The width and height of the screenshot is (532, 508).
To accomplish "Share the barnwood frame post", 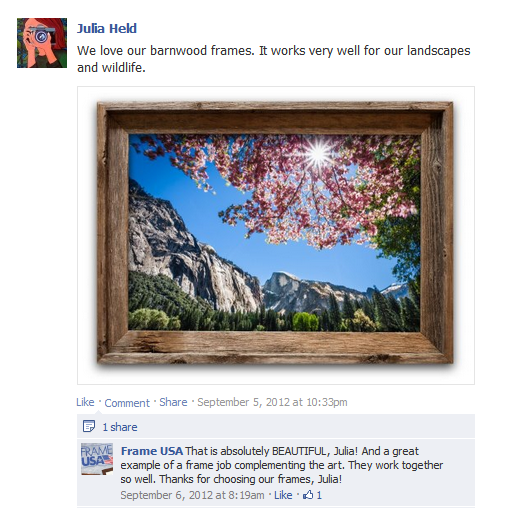I will (x=173, y=402).
